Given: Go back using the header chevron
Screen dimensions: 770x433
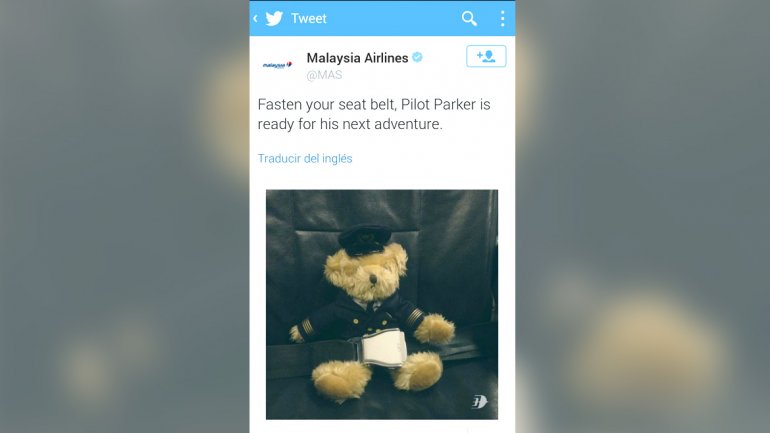Looking at the screenshot, I should pos(255,19).
